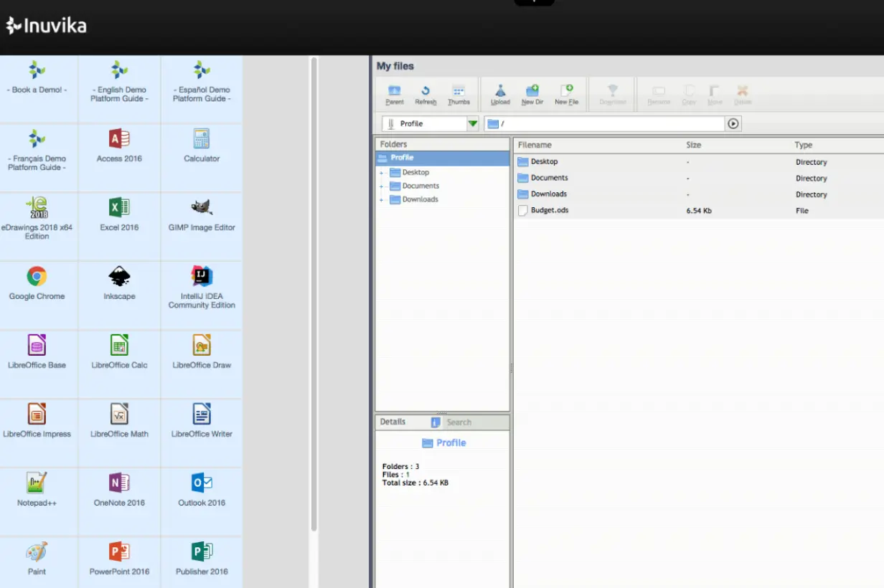This screenshot has width=884, height=588.
Task: Click the Profile name in Details panel
Action: coord(451,443)
